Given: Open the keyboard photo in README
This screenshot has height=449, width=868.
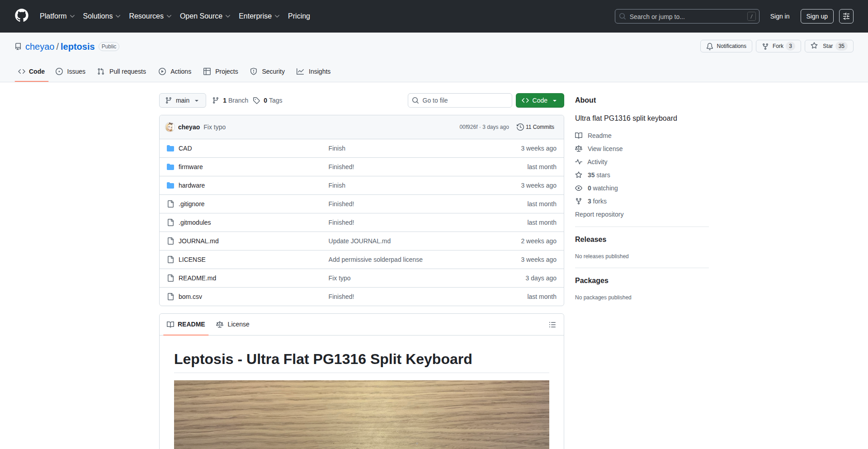Looking at the screenshot, I should point(362,415).
